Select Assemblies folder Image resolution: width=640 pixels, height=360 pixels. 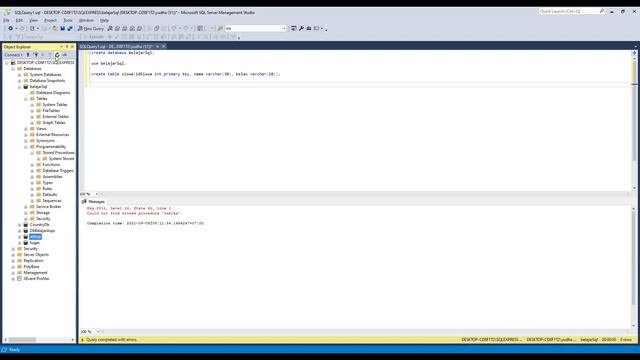(x=52, y=177)
